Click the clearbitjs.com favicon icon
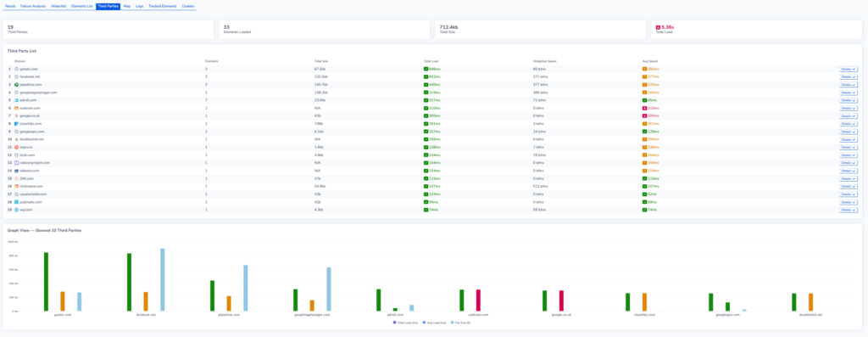The image size is (868, 337). coord(17,124)
